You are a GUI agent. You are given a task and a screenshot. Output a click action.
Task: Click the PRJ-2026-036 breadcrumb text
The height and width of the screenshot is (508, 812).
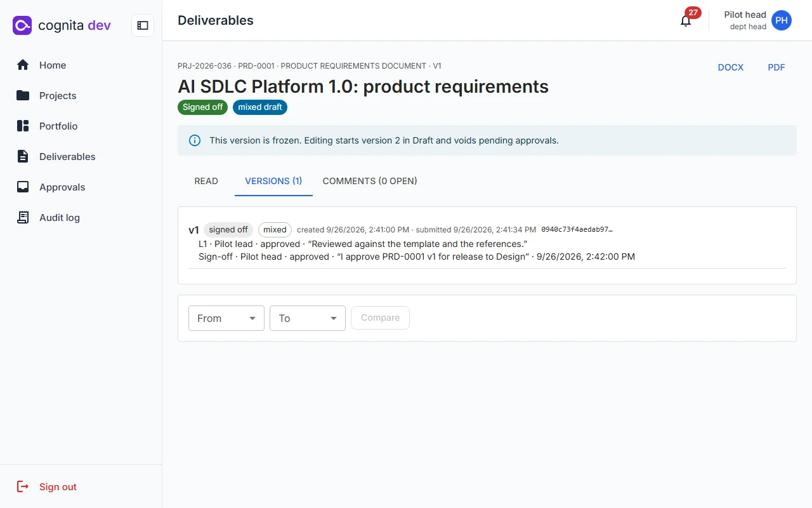tap(204, 66)
